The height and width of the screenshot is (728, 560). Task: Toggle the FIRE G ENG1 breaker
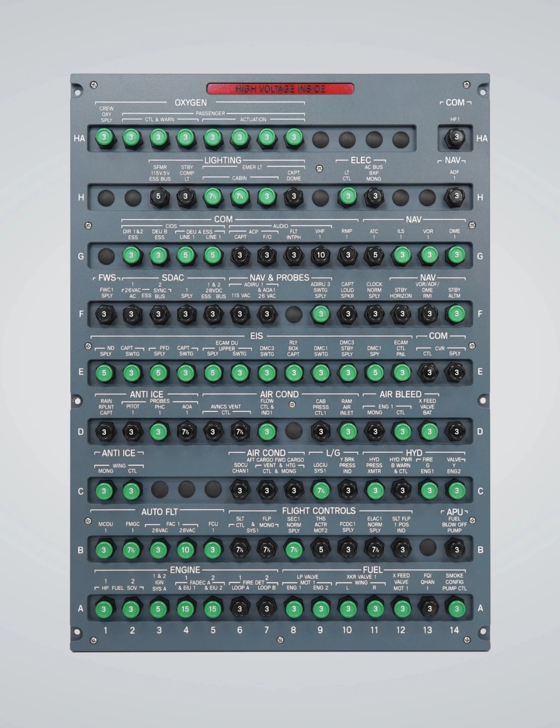429,490
